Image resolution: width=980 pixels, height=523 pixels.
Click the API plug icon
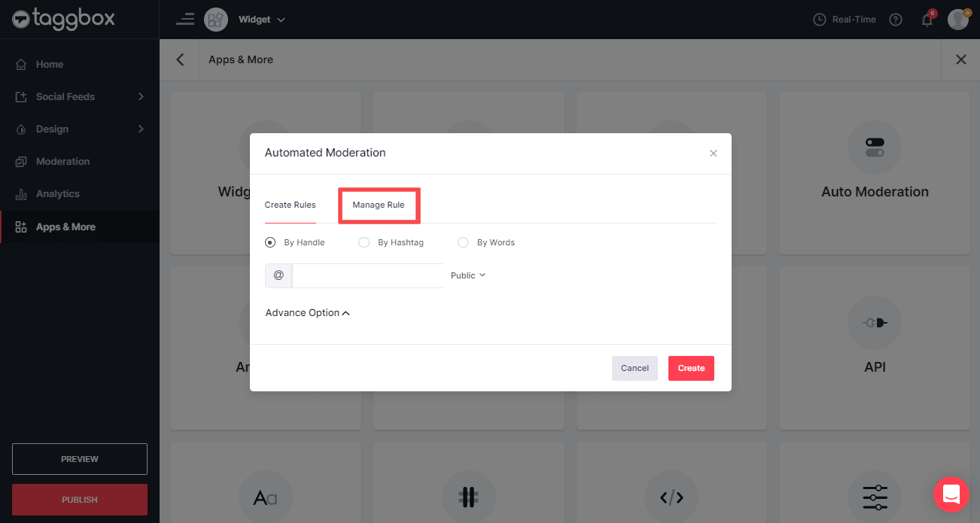(x=874, y=323)
